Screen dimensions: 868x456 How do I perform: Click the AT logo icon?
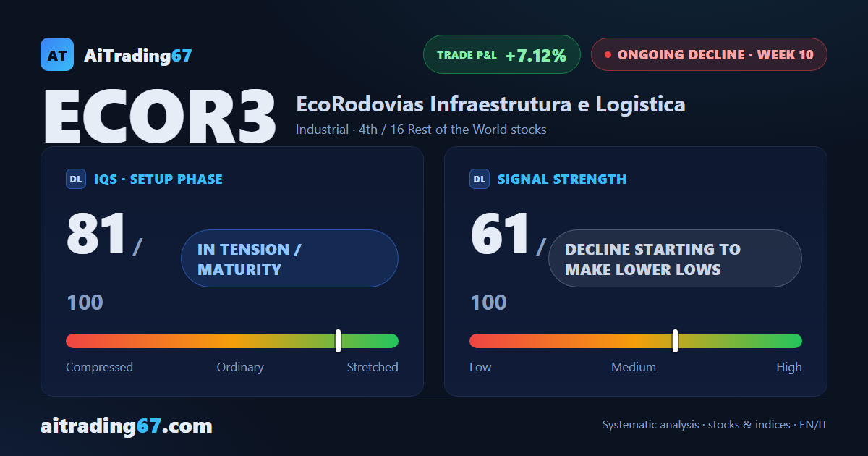pyautogui.click(x=57, y=54)
